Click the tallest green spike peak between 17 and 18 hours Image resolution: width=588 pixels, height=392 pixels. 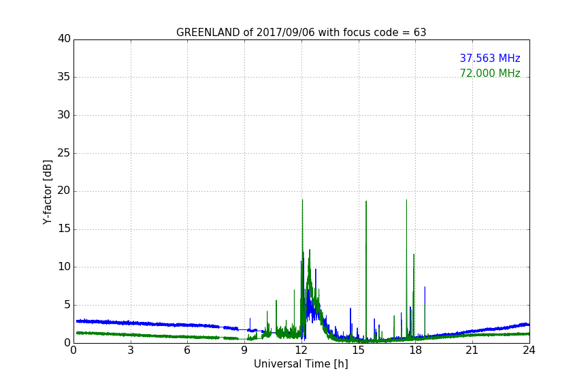(406, 200)
